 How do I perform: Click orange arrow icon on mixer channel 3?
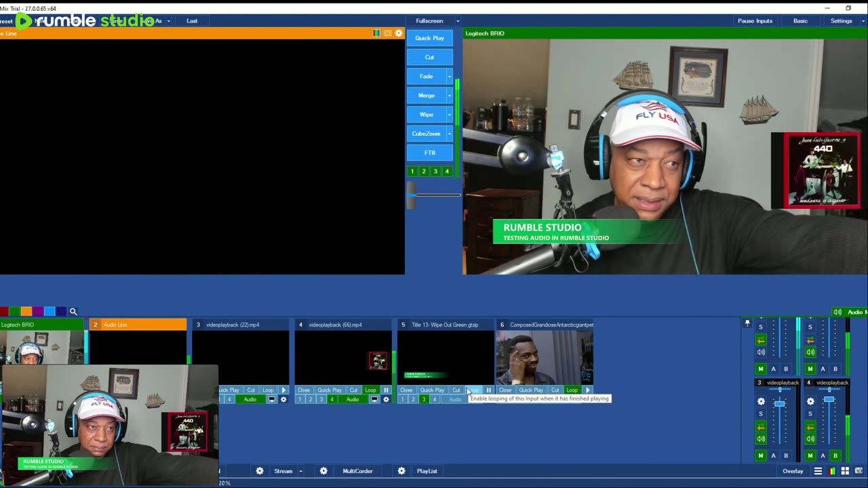click(761, 427)
